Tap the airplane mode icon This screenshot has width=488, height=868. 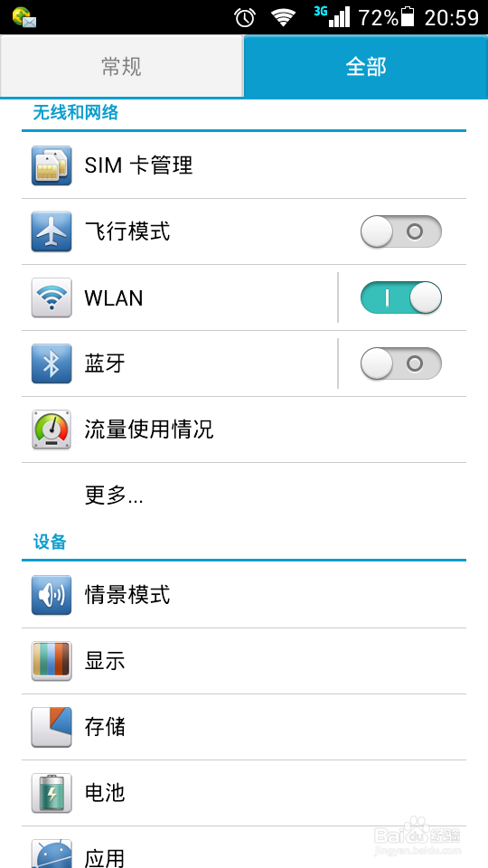click(x=52, y=231)
